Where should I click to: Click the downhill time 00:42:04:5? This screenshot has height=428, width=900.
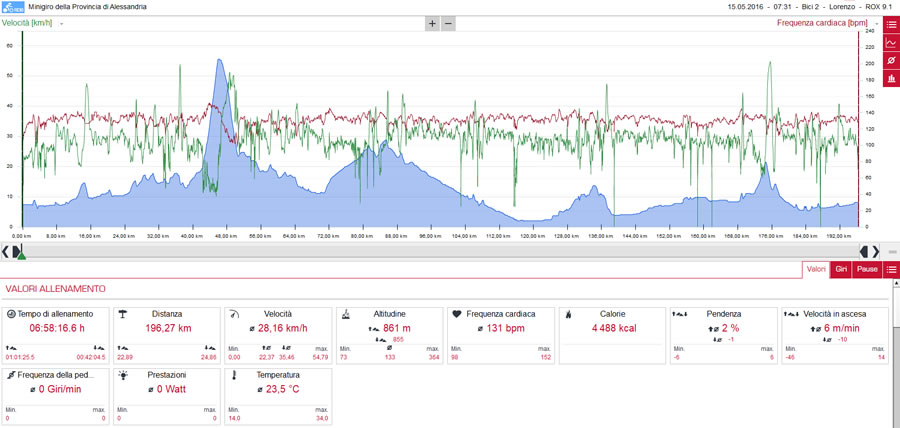point(91,357)
